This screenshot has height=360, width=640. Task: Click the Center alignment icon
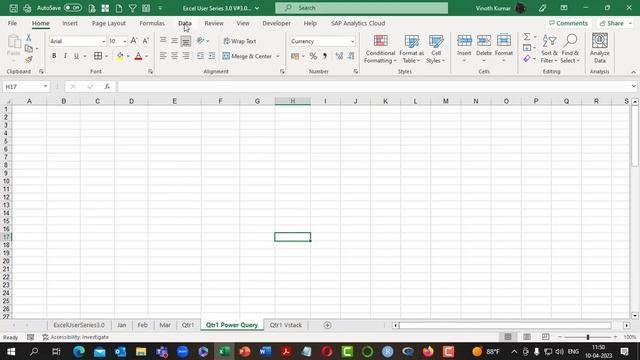174,56
